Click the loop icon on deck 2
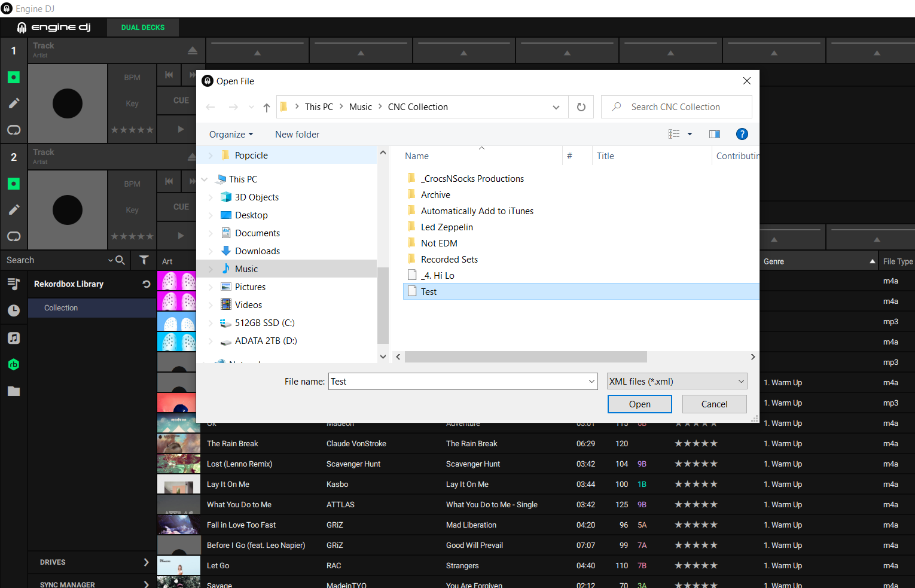Viewport: 915px width, 588px height. 14,236
